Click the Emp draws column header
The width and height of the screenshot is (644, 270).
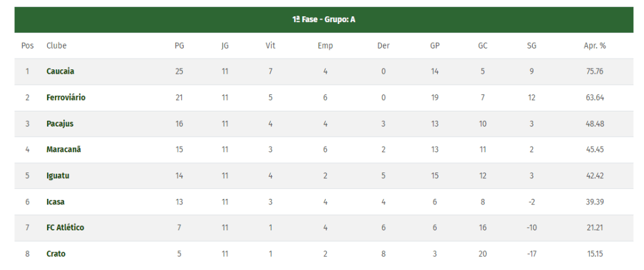[325, 45]
